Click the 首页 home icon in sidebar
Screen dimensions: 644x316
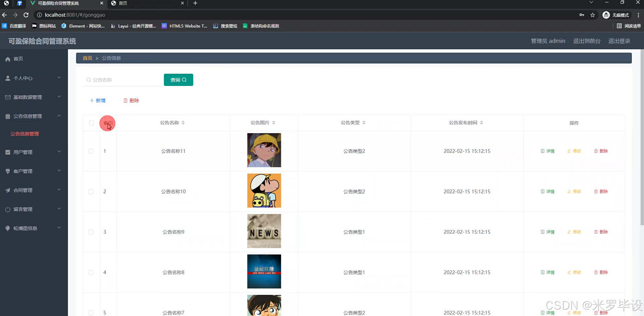8,59
